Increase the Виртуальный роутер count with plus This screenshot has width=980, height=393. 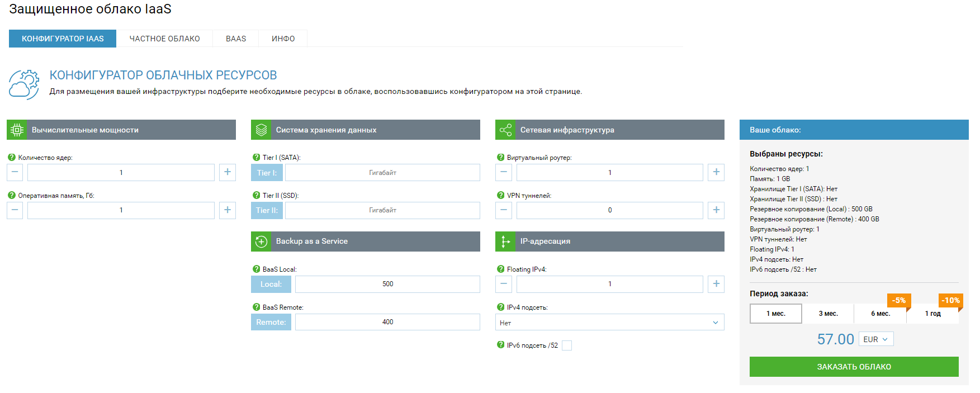[x=716, y=172]
